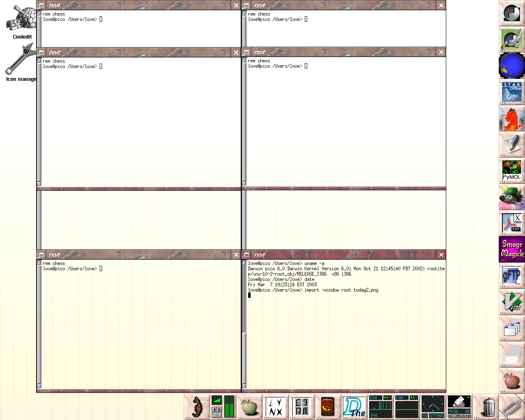
Task: Open window menu of top-right rxvt terminal
Action: [247, 5]
